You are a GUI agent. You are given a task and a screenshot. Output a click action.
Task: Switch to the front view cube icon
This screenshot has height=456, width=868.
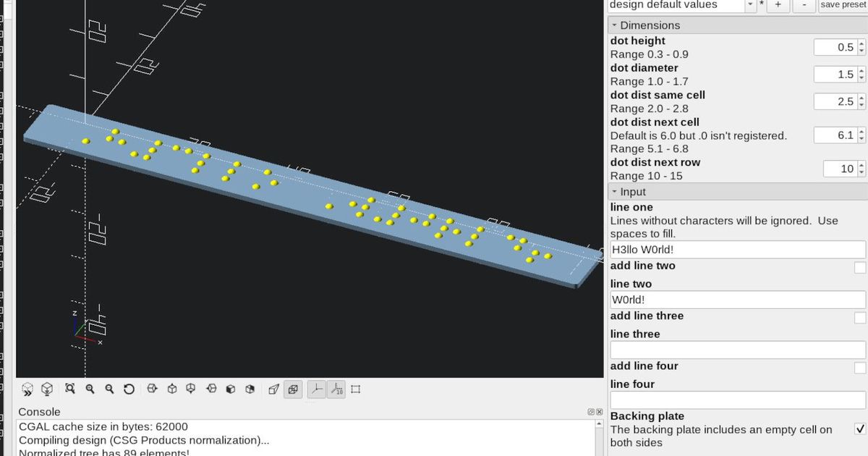click(x=230, y=389)
